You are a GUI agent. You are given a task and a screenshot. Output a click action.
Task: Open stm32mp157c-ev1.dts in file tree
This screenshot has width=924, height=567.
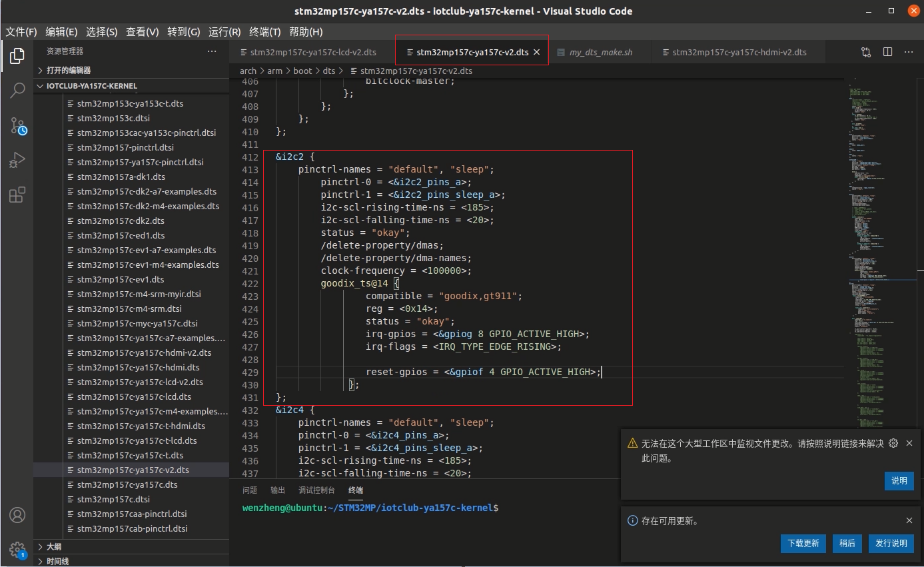(x=121, y=279)
